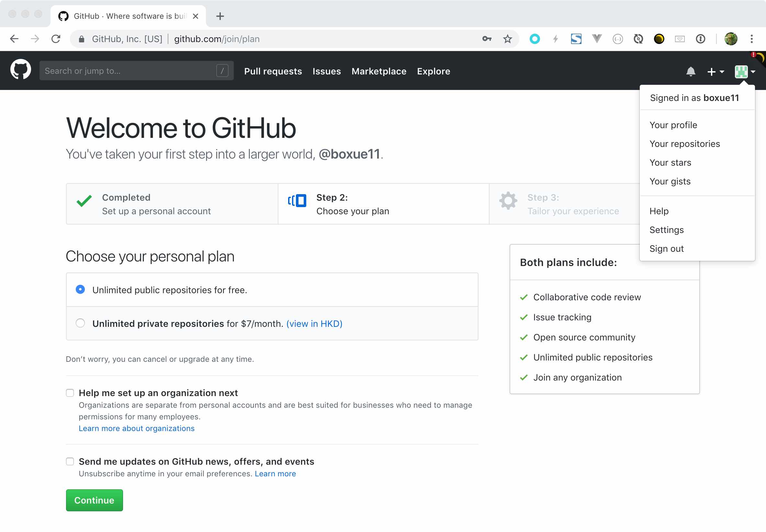Click 'Join any organization' list item
Screen dimensions: 766x532
tap(577, 378)
